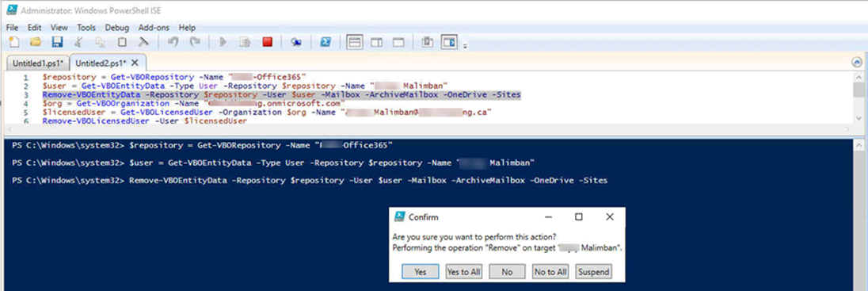This screenshot has width=868, height=291.
Task: Click highlighted line 3 Remove-VBOEntityData
Action: click(x=281, y=95)
